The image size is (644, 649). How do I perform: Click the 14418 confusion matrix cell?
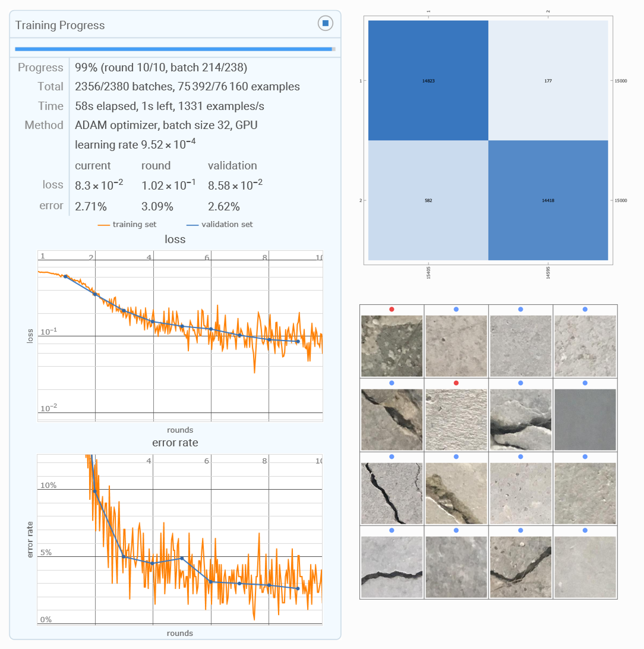(x=548, y=200)
